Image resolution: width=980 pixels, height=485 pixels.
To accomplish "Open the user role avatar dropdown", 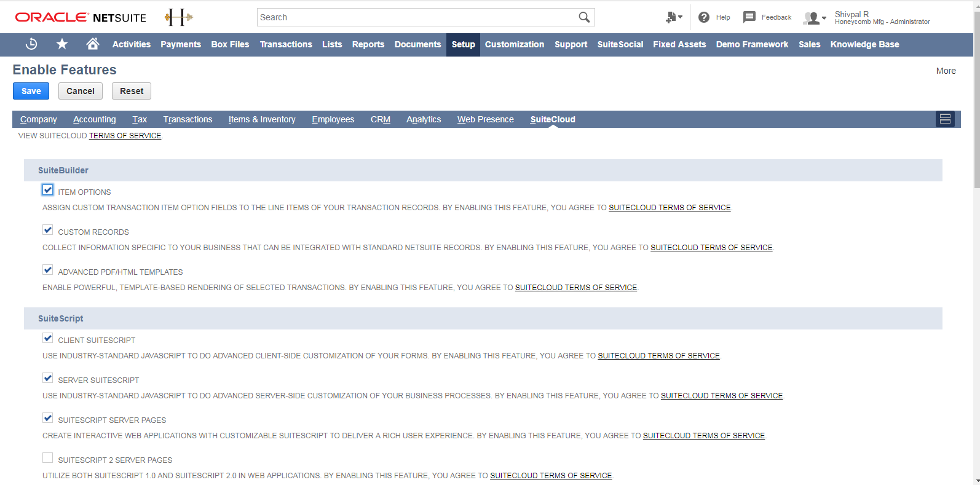I will (815, 18).
